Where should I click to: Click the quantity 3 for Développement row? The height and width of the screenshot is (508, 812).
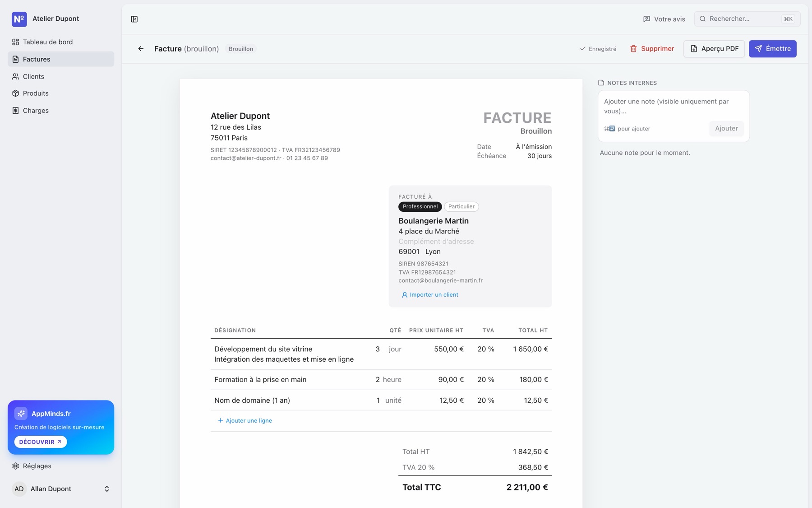click(378, 350)
